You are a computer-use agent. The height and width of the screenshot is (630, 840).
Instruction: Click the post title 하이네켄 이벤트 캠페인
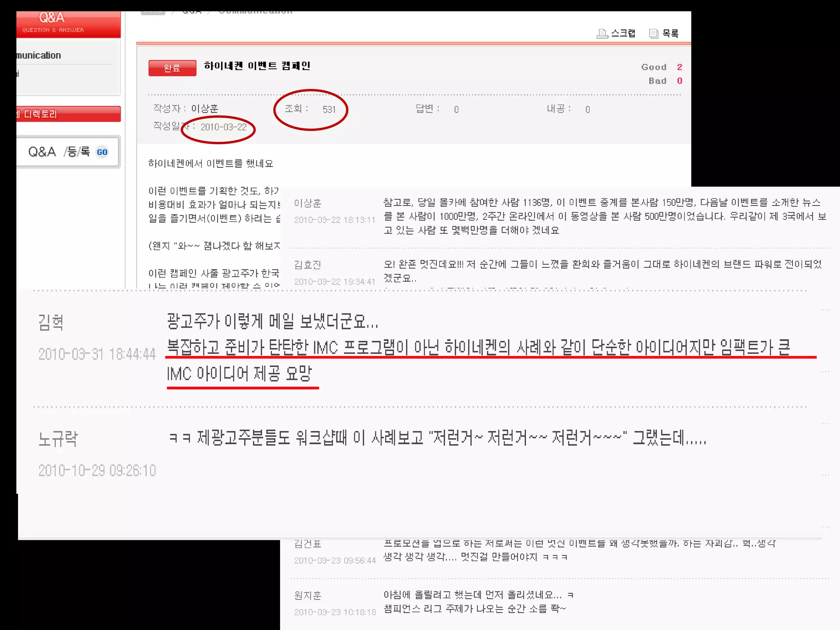[x=257, y=66]
